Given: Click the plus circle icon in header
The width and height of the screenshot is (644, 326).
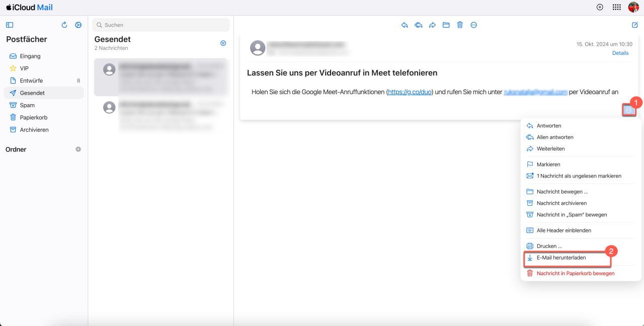Looking at the screenshot, I should click(600, 7).
